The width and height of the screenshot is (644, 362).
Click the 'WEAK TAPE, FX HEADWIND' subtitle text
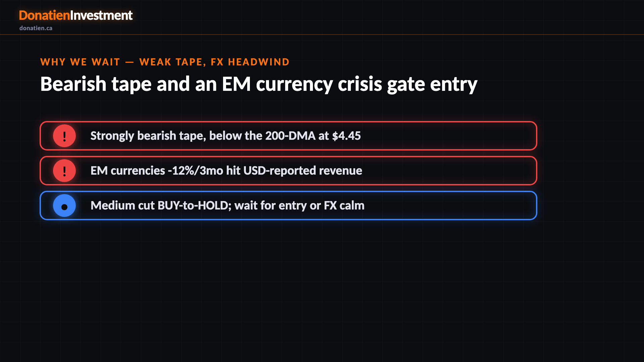(x=214, y=62)
